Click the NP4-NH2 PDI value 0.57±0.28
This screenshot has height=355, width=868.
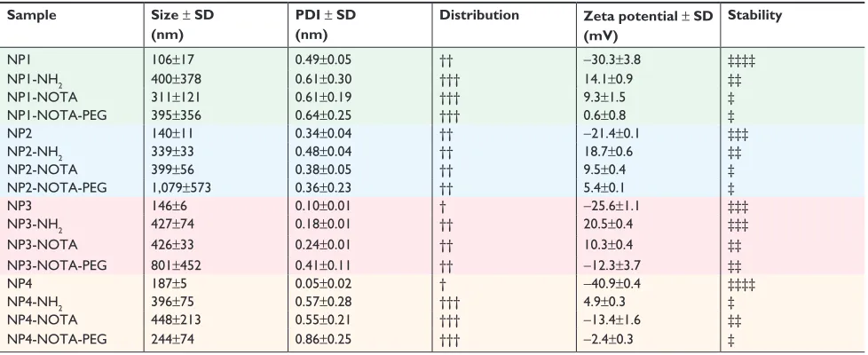(x=323, y=303)
